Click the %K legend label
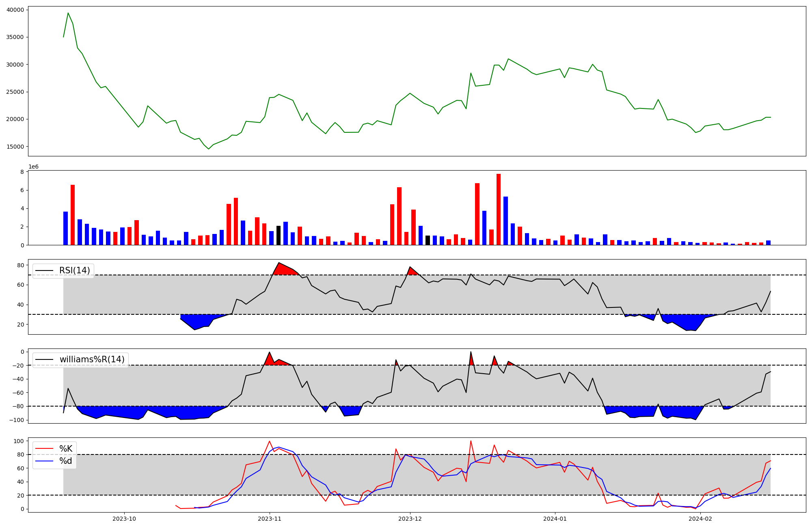The width and height of the screenshot is (812, 528). click(66, 448)
